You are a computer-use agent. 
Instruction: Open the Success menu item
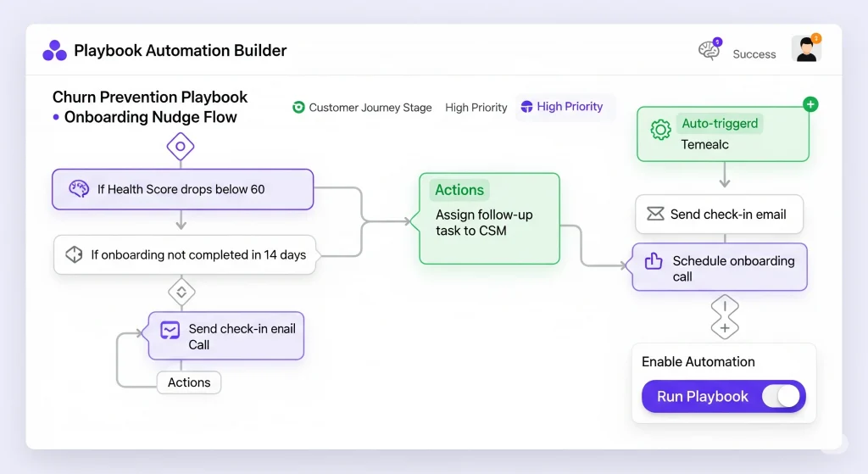[x=754, y=54]
